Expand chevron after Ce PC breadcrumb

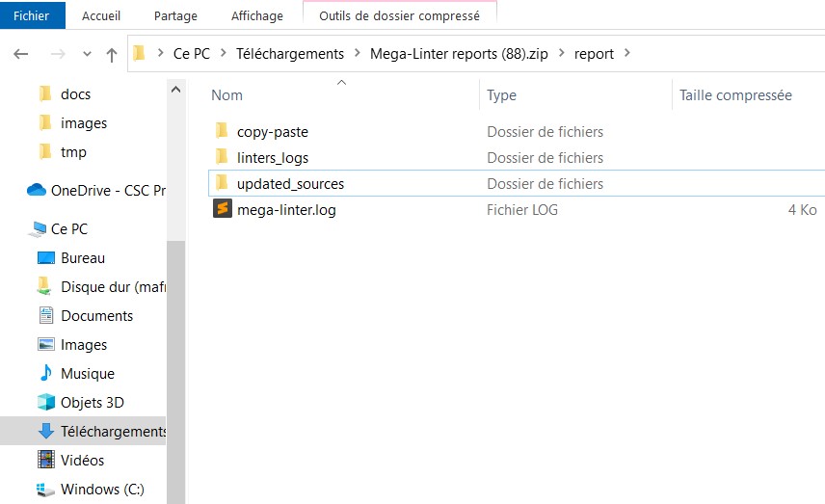point(223,53)
